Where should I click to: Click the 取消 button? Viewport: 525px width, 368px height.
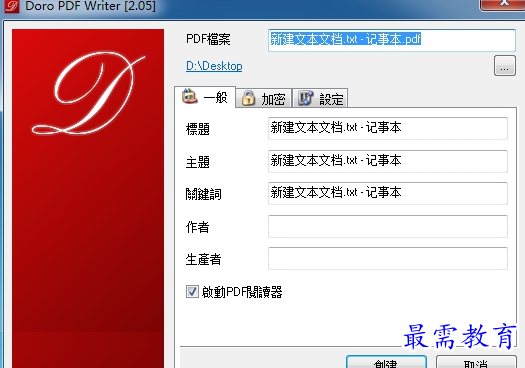[476, 362]
